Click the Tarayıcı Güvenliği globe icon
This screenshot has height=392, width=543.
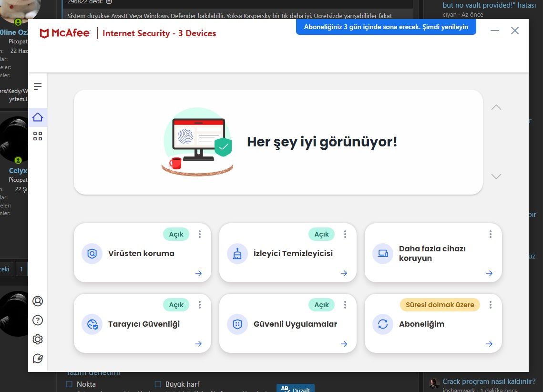pos(92,324)
